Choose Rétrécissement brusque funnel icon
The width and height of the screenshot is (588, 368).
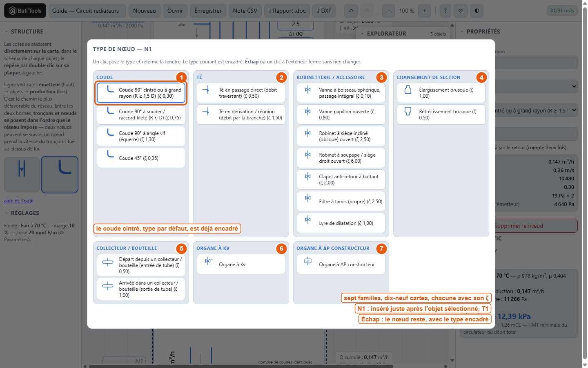click(408, 111)
